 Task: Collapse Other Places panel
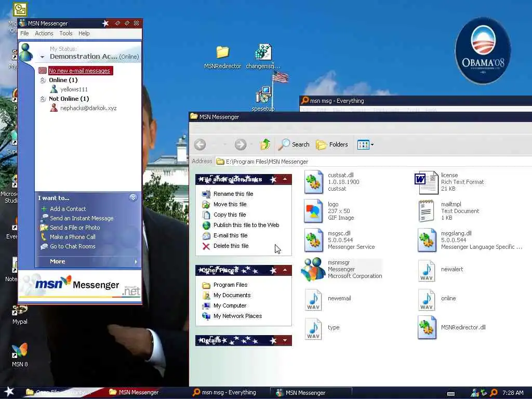coord(285,270)
